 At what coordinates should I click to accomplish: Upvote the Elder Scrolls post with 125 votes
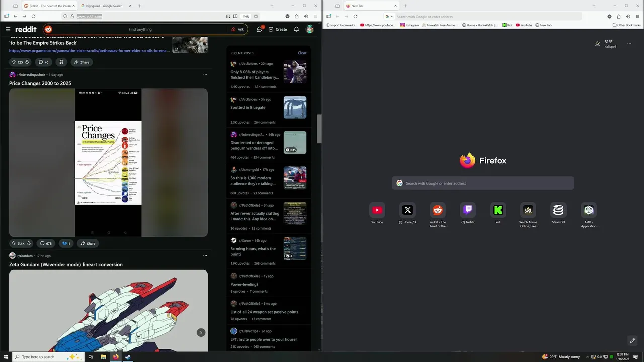click(14, 62)
